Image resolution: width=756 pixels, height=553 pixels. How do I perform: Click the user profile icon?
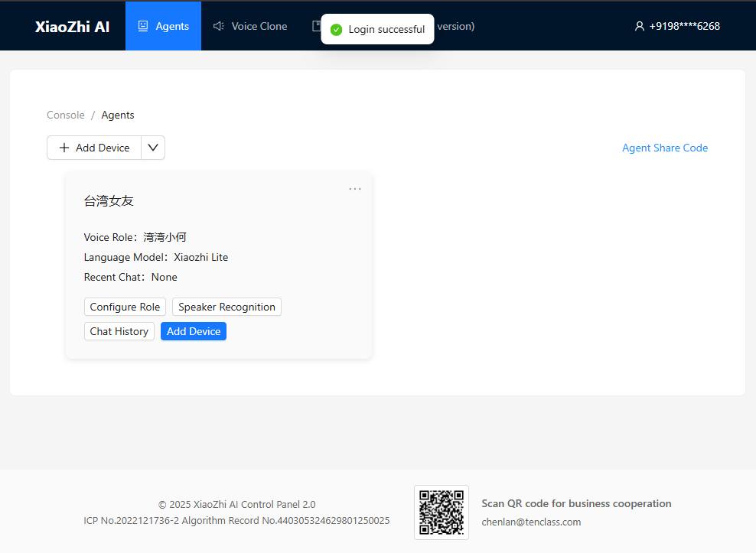pos(640,26)
